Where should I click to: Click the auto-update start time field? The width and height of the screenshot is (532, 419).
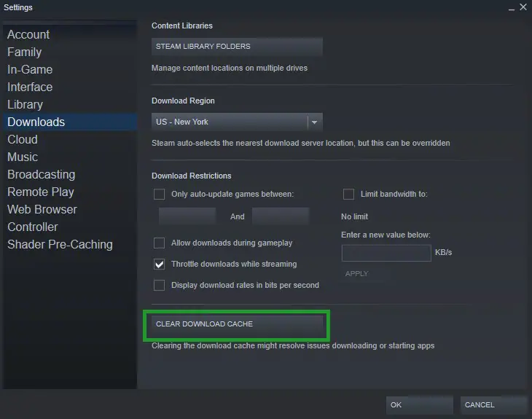coord(187,216)
